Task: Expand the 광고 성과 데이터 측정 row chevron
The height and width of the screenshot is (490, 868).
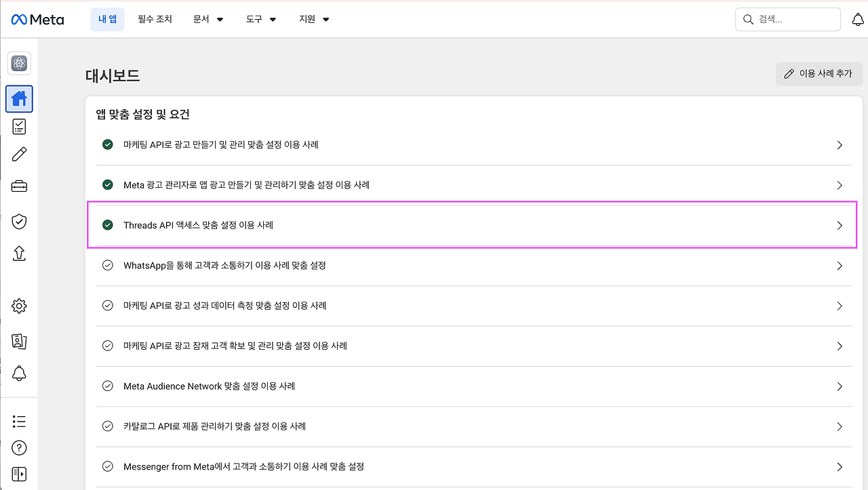Action: pos(840,306)
